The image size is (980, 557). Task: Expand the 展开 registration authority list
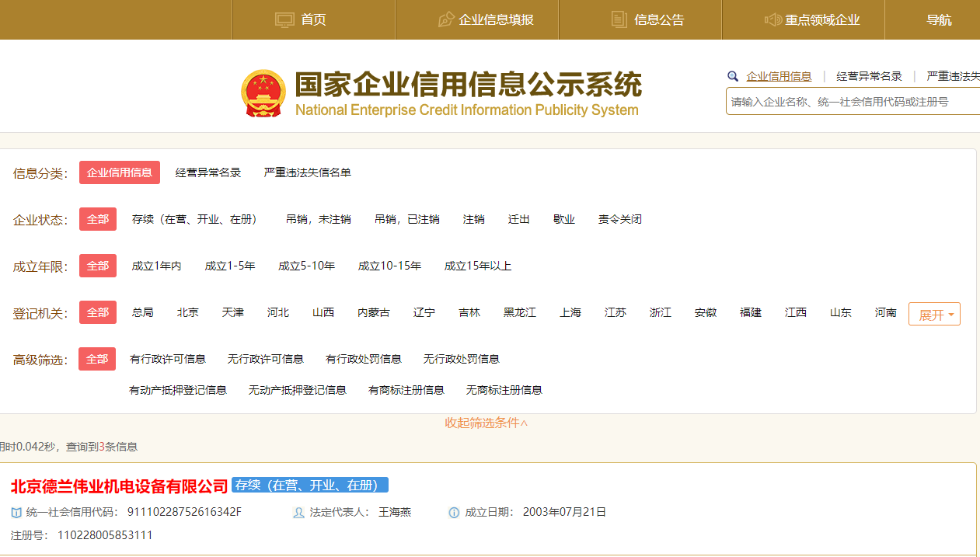click(x=934, y=314)
